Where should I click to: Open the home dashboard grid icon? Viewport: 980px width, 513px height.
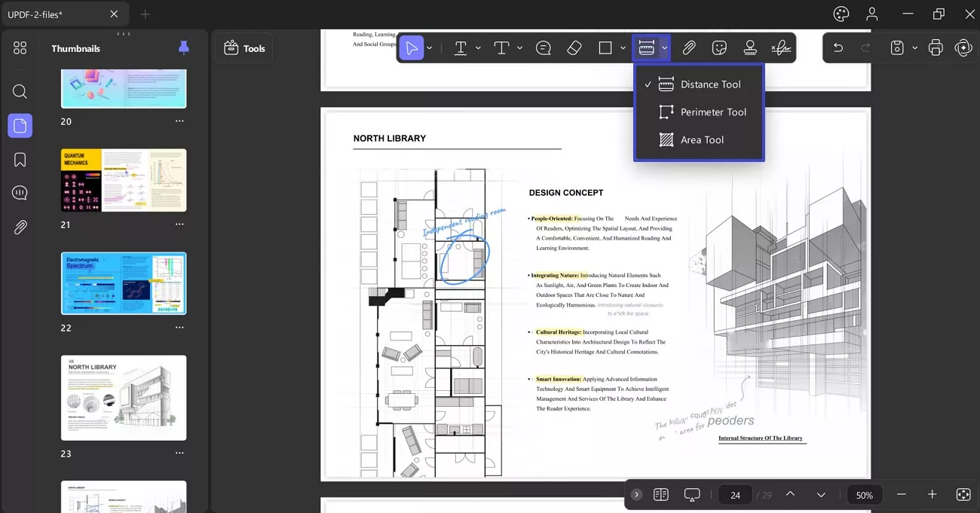pyautogui.click(x=20, y=48)
